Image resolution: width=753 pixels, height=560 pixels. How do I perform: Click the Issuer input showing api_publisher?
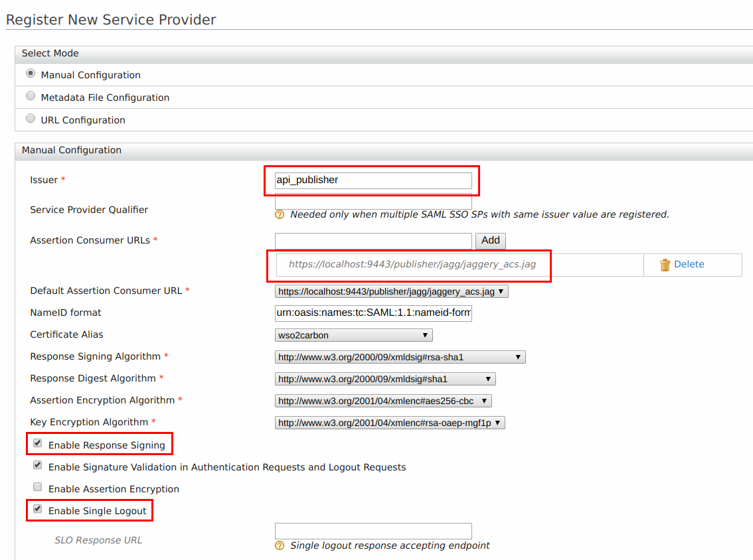373,180
